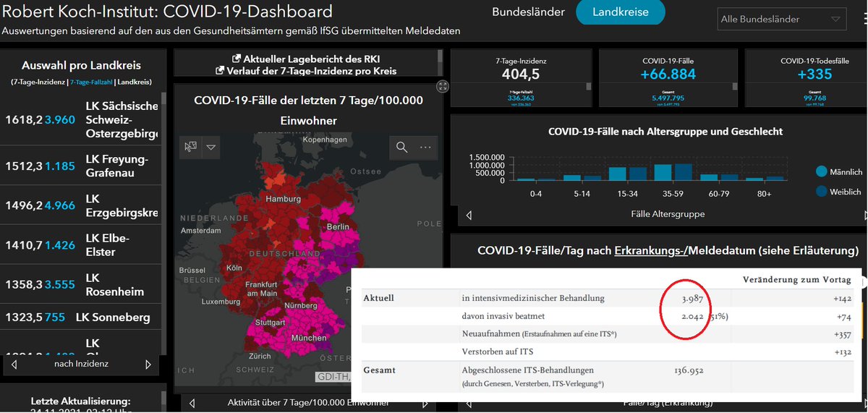The width and height of the screenshot is (868, 413).
Task: Click the Erkrankungs- underlined text in chart title
Action: tap(650, 251)
